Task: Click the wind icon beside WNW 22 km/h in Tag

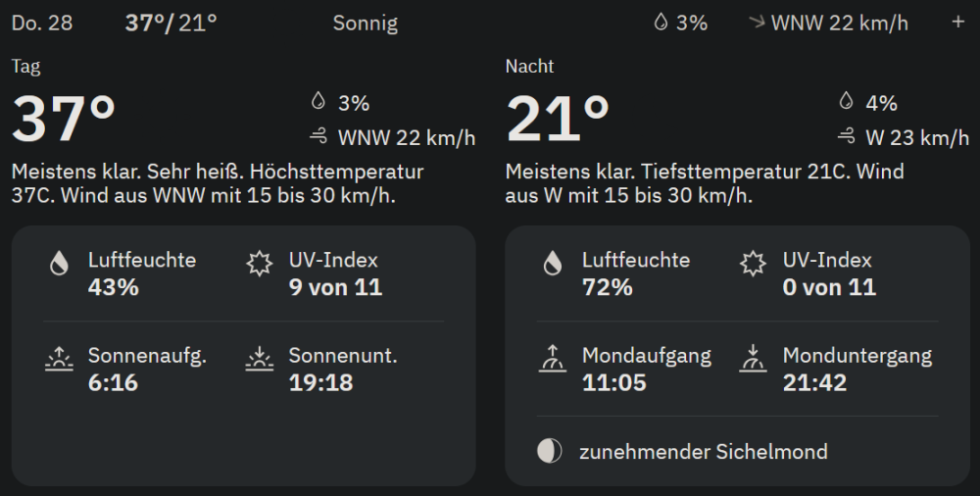Action: (318, 136)
